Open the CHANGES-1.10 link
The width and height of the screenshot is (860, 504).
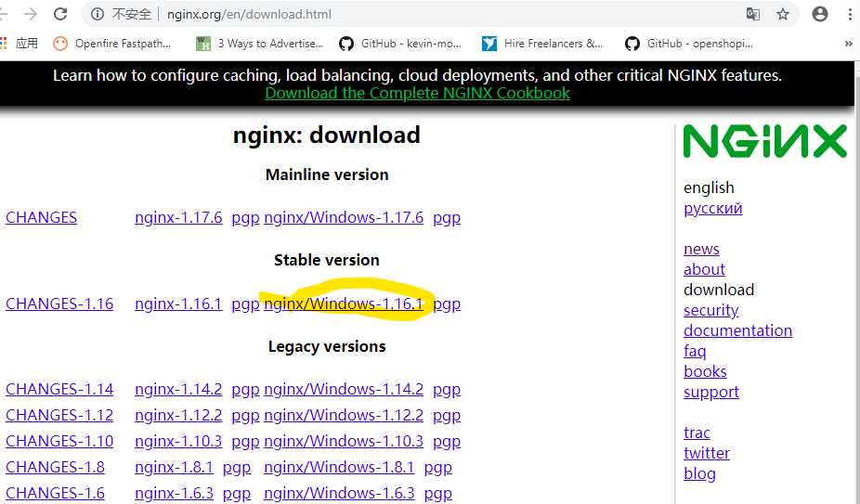[x=59, y=442]
